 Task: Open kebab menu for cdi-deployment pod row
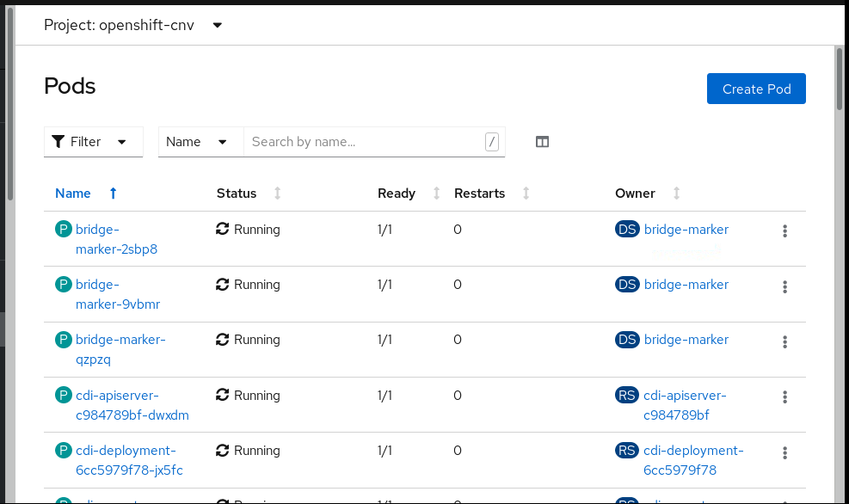pos(784,452)
